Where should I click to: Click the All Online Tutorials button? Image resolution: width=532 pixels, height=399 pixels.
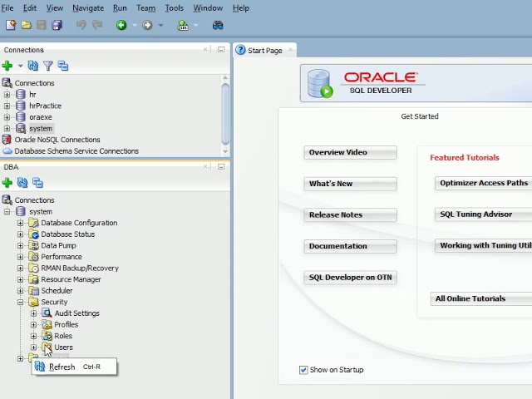click(480, 298)
